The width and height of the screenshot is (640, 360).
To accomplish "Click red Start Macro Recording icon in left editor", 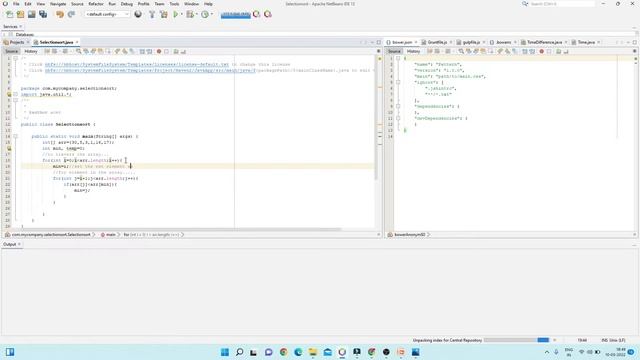I will pyautogui.click(x=159, y=51).
